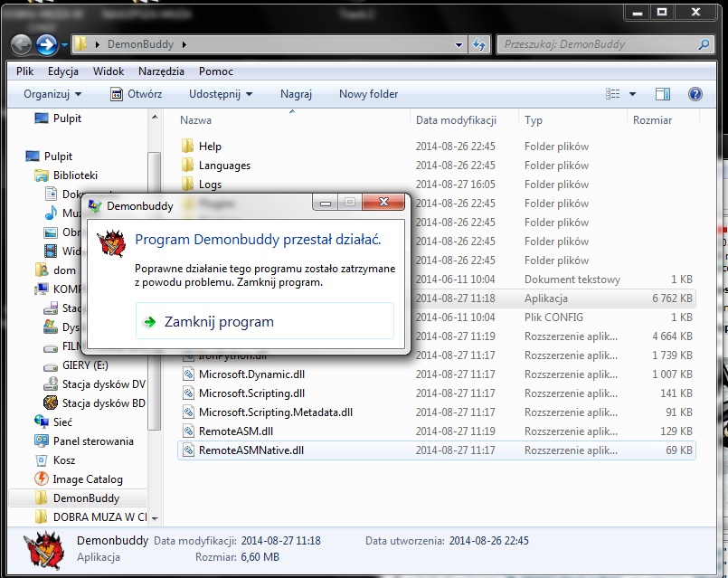Click the navigation pane scrollbar thumb

tap(154, 290)
